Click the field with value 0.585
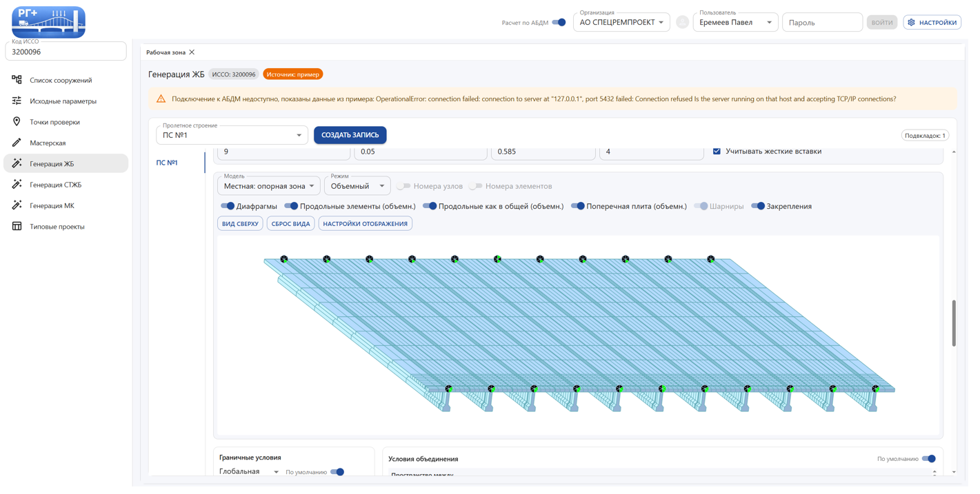 [543, 152]
